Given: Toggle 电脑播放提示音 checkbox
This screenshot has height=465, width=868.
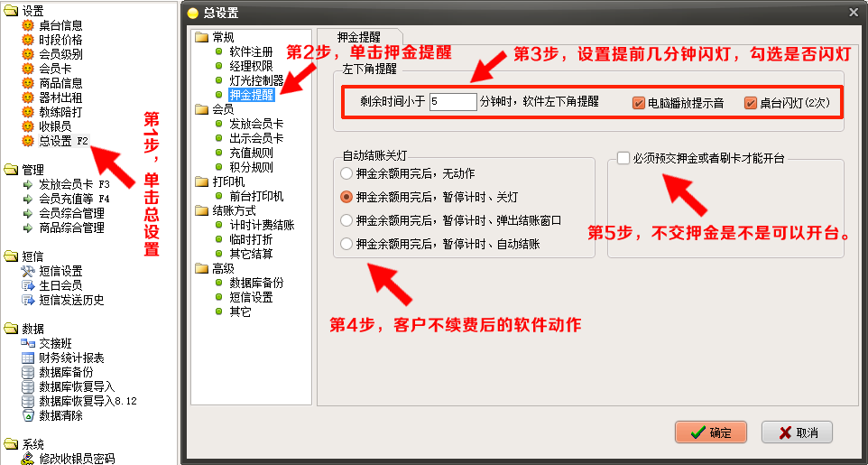Looking at the screenshot, I should [639, 103].
